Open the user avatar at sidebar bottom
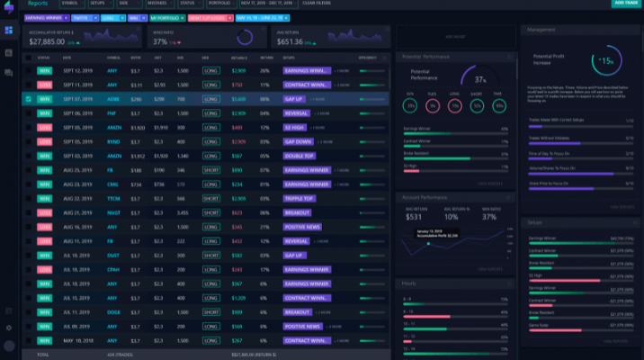This screenshot has width=644, height=360. coord(9,346)
